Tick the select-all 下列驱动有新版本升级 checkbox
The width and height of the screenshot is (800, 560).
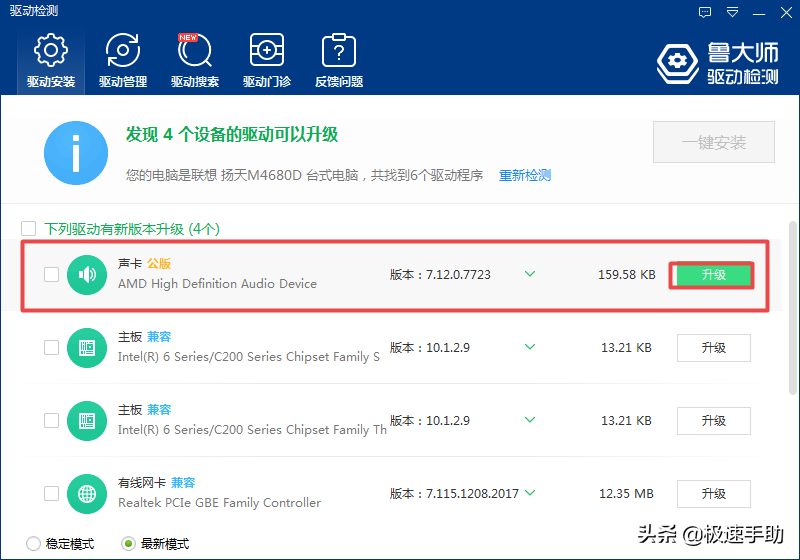(x=28, y=229)
